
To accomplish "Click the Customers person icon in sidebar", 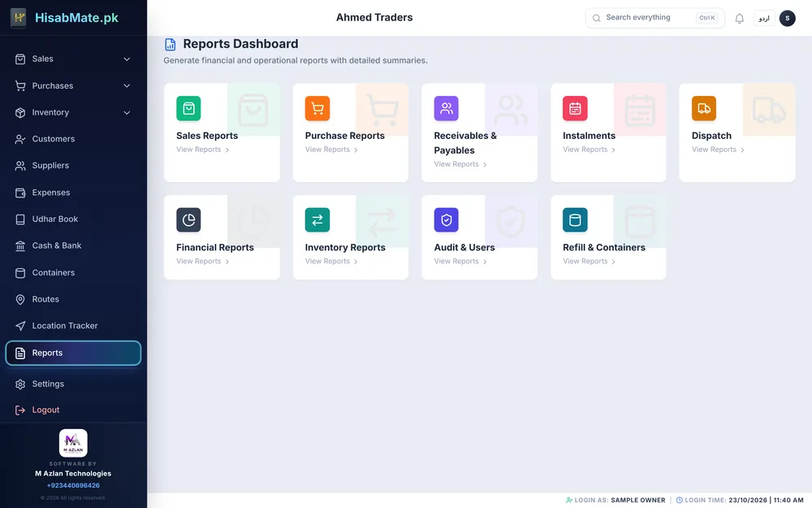I will point(20,140).
